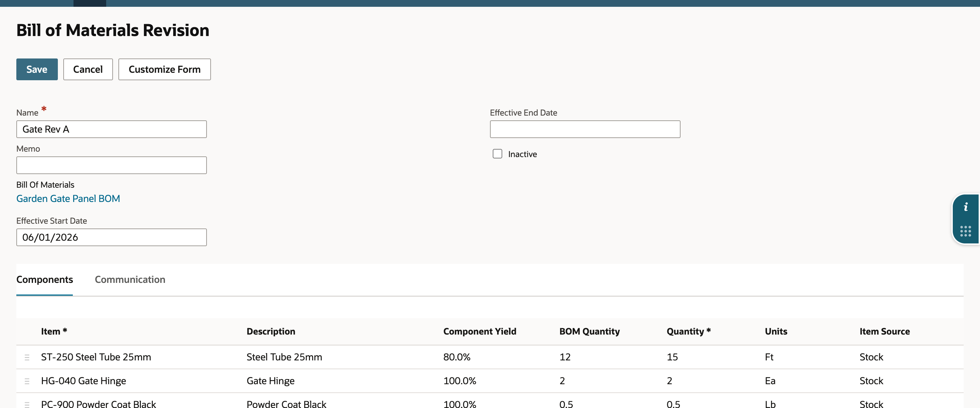This screenshot has width=980, height=408.
Task: Cancel the revision edit
Action: coord(88,69)
